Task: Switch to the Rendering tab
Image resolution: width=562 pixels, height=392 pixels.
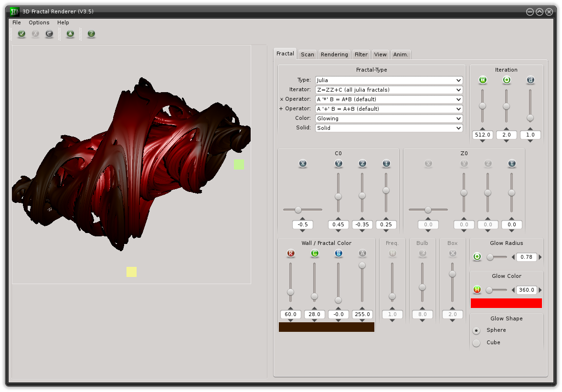Action: (334, 54)
